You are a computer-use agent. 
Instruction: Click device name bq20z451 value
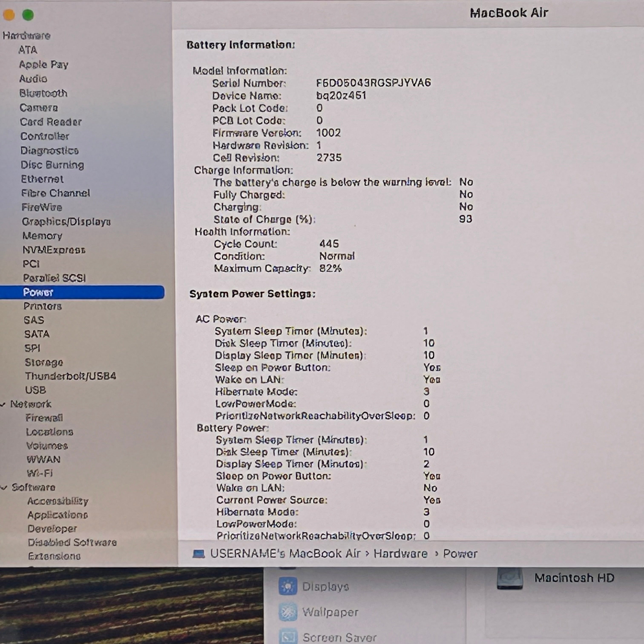tap(341, 96)
